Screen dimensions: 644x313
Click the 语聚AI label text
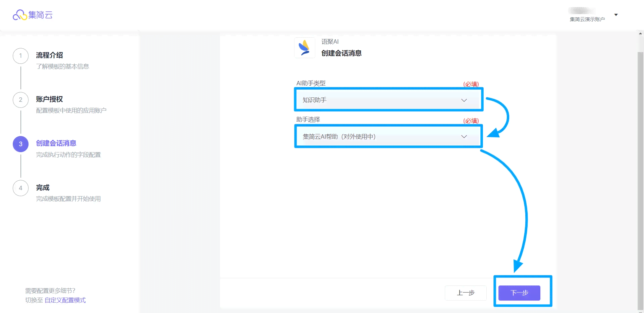pos(330,42)
